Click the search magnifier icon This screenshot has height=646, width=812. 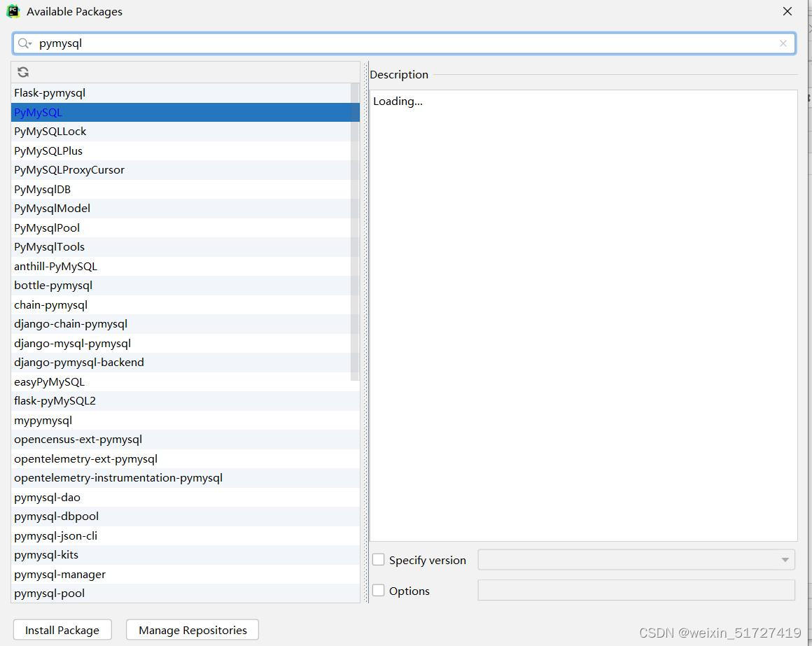(24, 43)
